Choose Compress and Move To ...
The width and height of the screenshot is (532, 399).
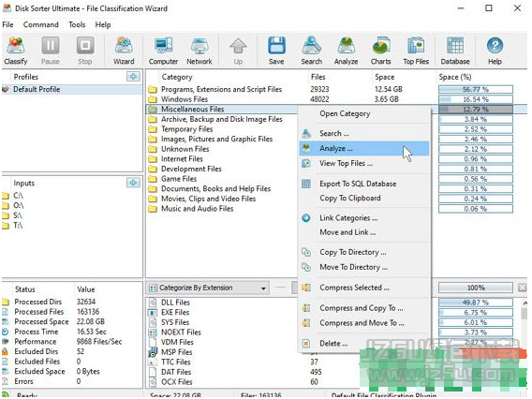363,322
